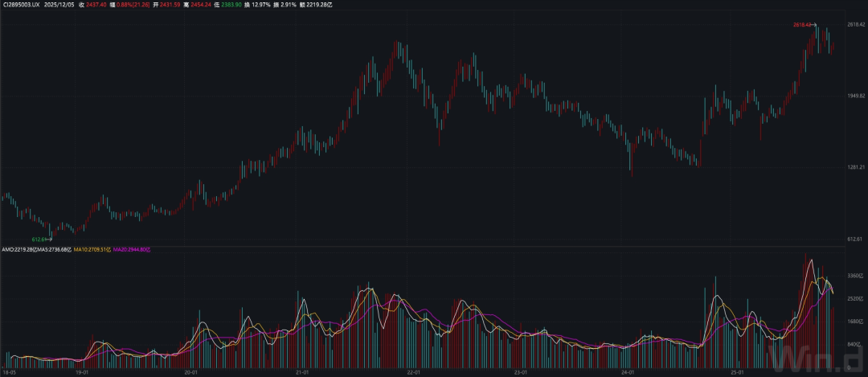The height and width of the screenshot is (377, 868).
Task: Click the 1281.21 price axis label
Action: point(856,167)
